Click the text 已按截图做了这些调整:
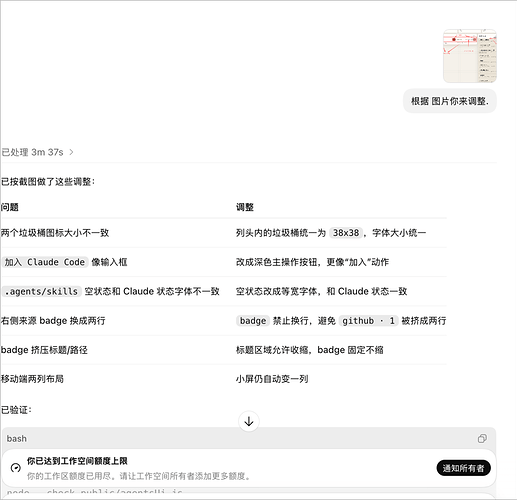 (48, 182)
